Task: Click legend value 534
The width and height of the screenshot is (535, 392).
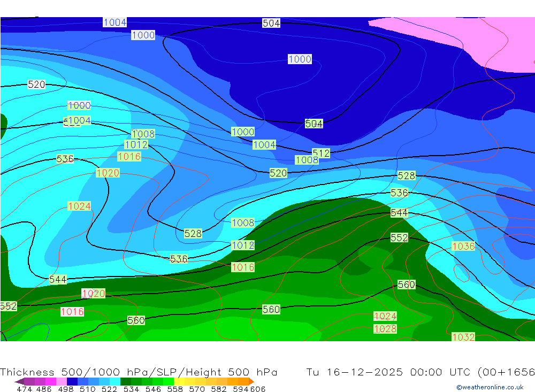Action: tap(132, 389)
